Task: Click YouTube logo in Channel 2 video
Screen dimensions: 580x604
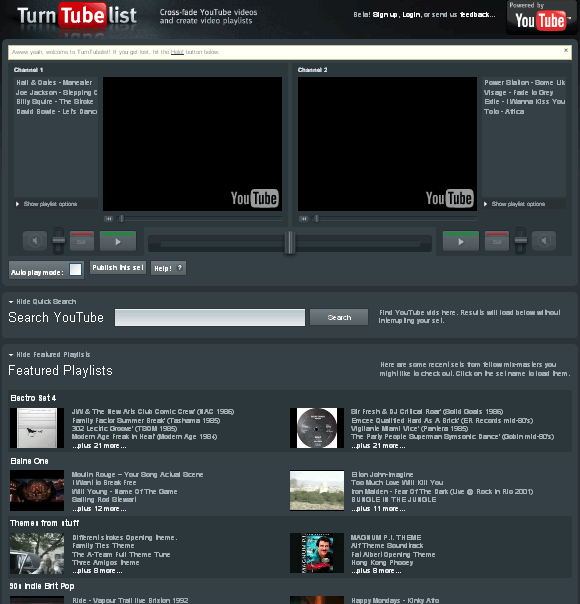Action: [x=449, y=198]
